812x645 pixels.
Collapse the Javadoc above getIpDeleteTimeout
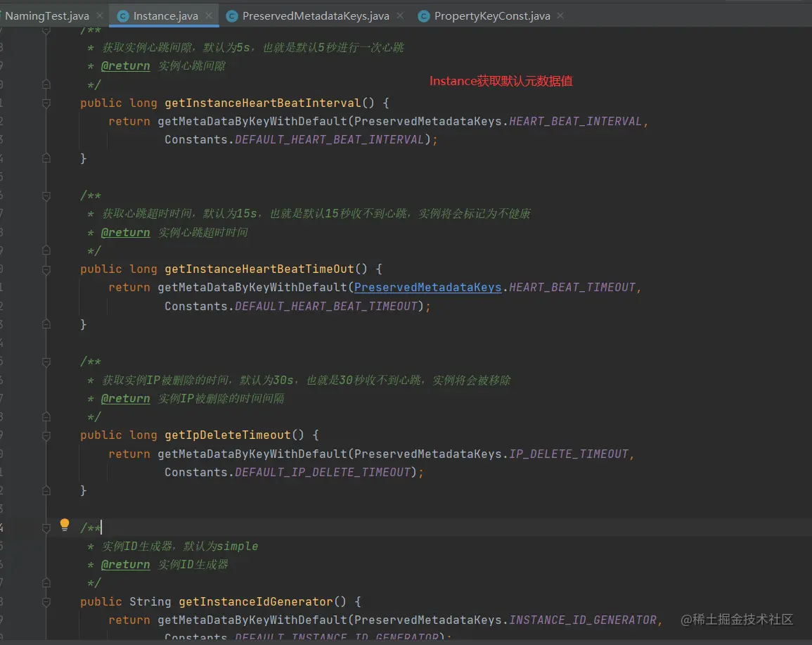46,362
